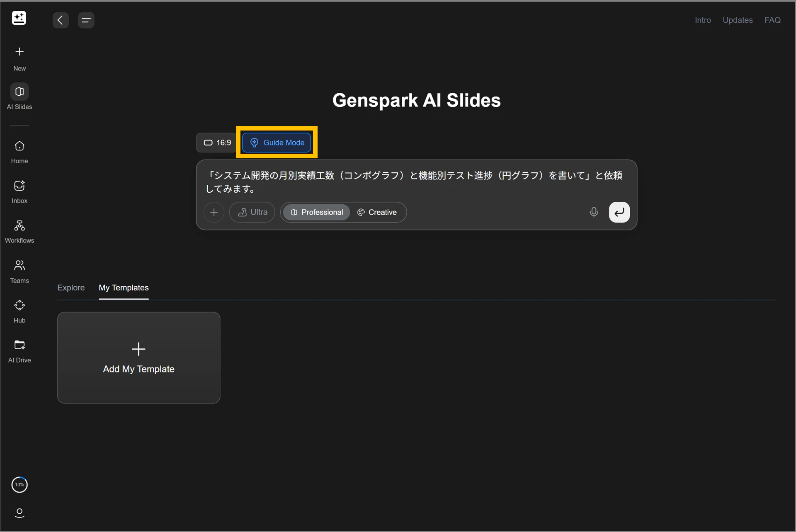Open Workflows in the sidebar
Screen dimensions: 796x532
click(19, 226)
